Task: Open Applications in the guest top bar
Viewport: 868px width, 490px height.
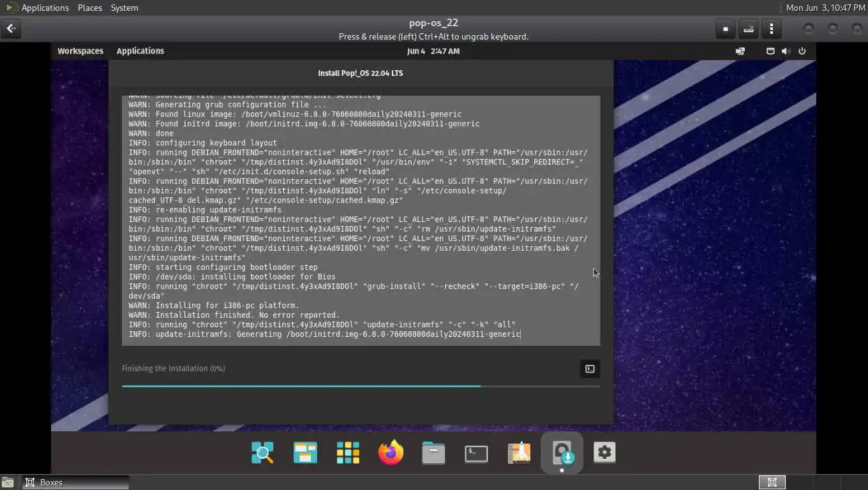Action: click(140, 51)
